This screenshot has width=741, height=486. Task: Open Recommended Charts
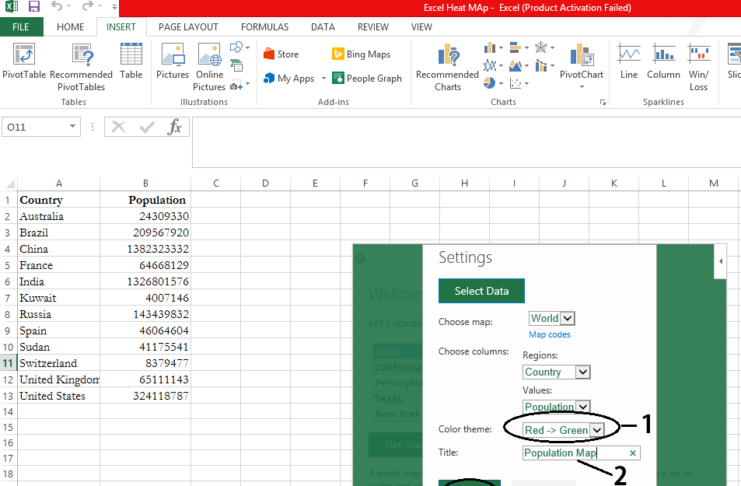tap(447, 65)
